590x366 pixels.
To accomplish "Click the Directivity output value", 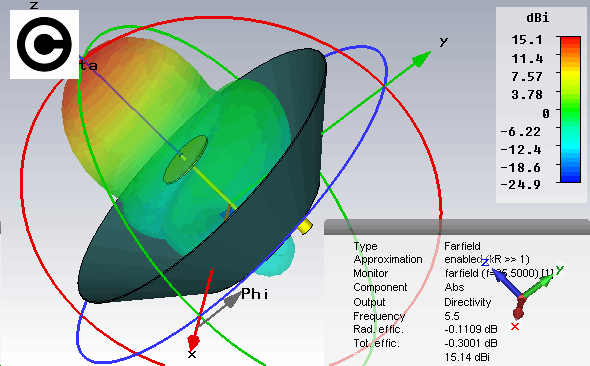I will tap(467, 302).
